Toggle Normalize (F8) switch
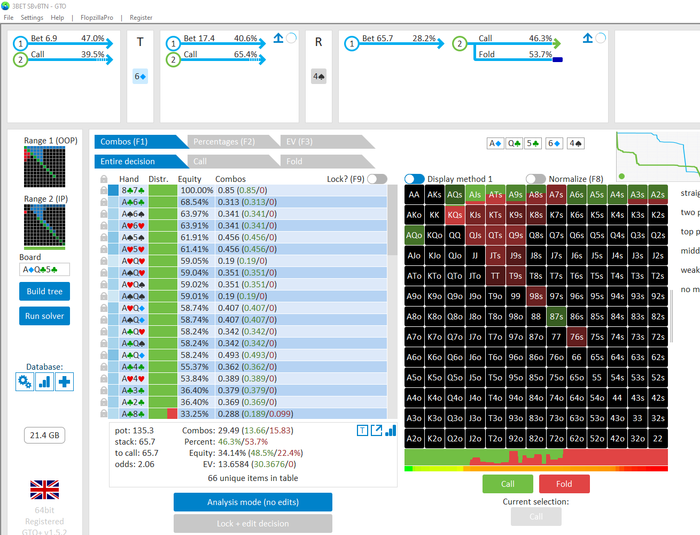 [536, 179]
